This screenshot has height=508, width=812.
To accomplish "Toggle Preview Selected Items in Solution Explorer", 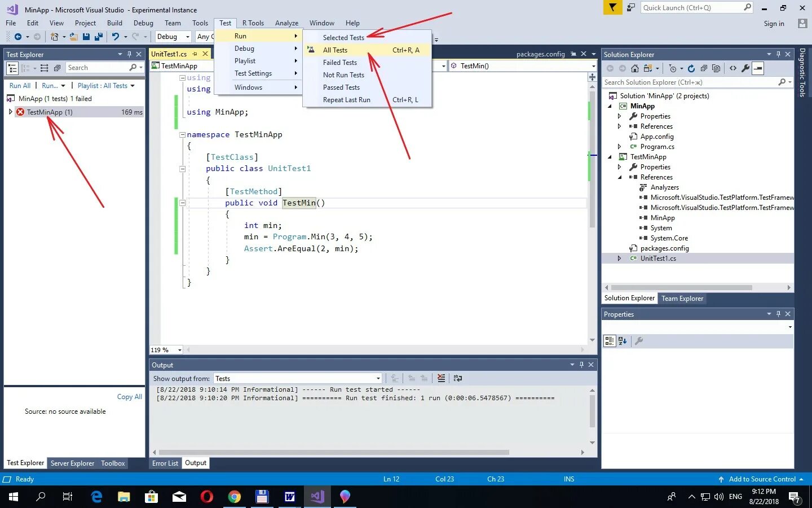I will point(758,68).
